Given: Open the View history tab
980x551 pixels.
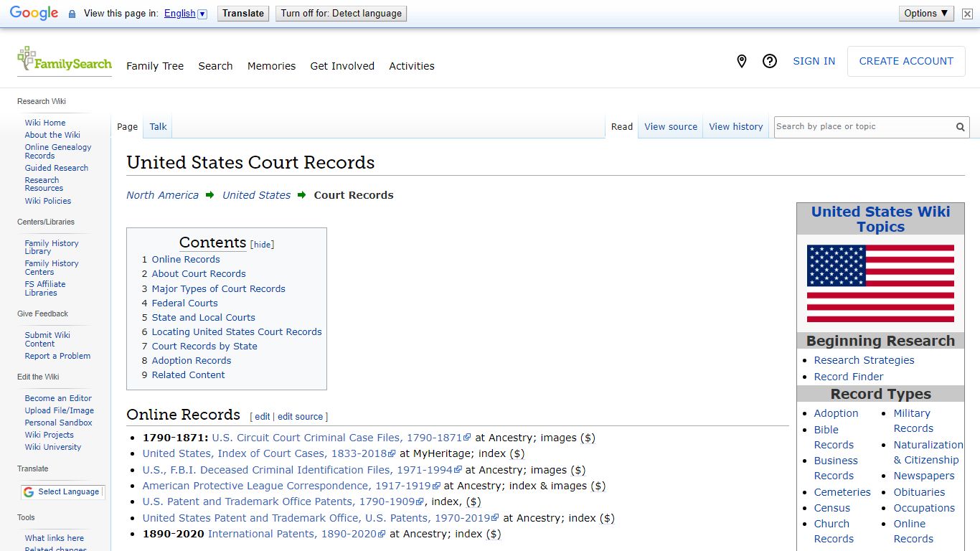Looking at the screenshot, I should pos(736,127).
